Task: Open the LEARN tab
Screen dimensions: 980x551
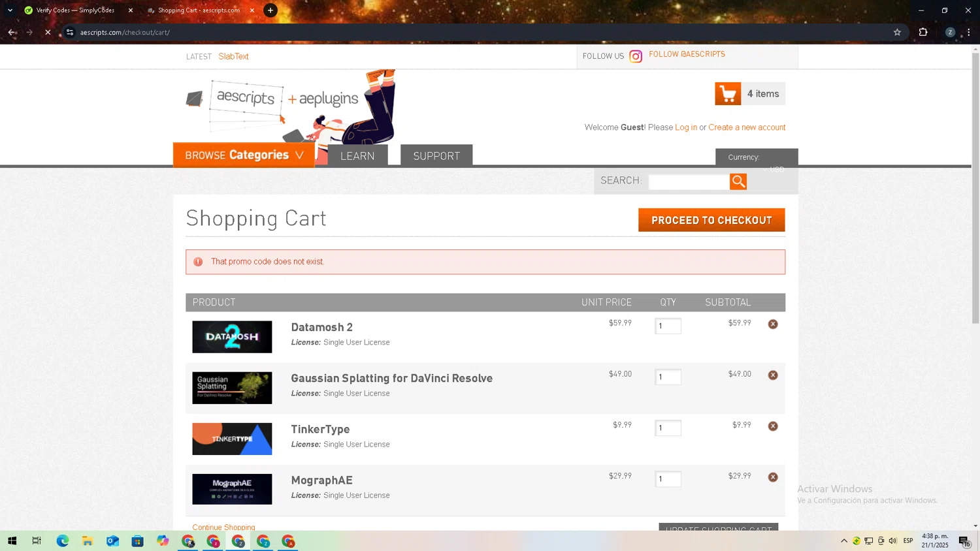Action: point(357,155)
